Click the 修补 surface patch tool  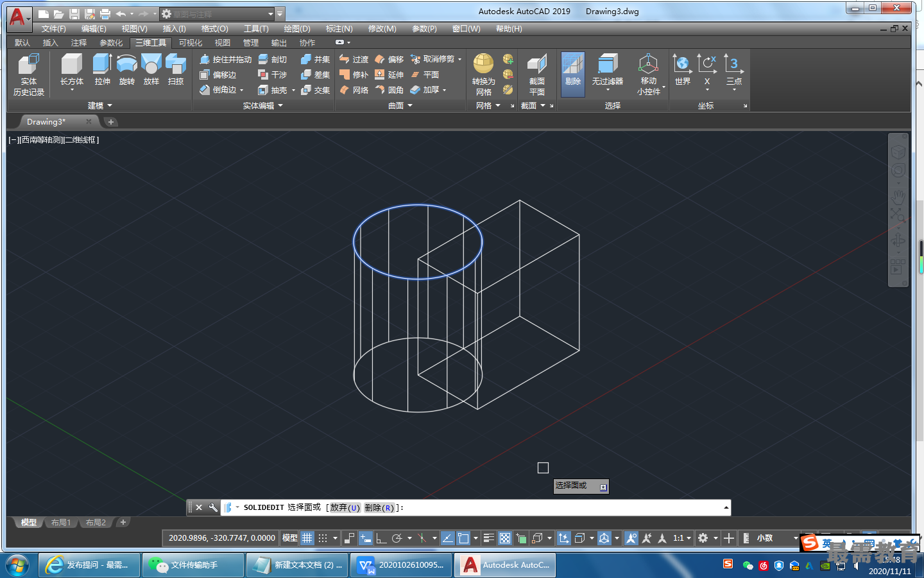(354, 74)
